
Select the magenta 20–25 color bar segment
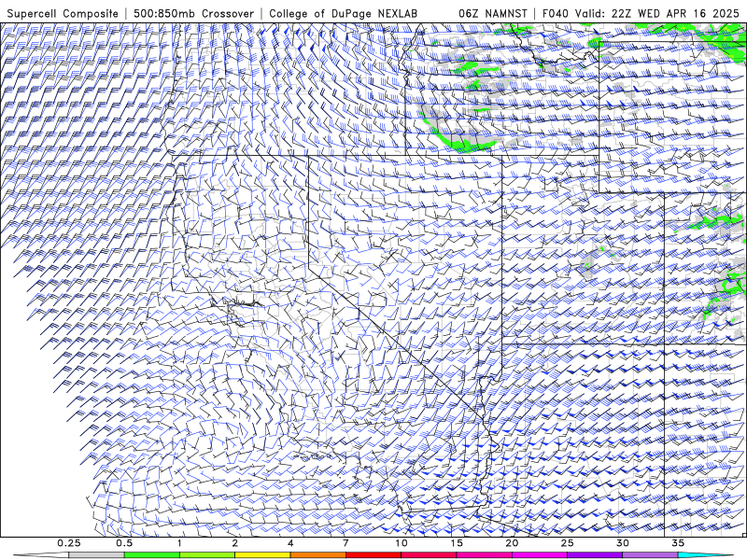(540, 555)
